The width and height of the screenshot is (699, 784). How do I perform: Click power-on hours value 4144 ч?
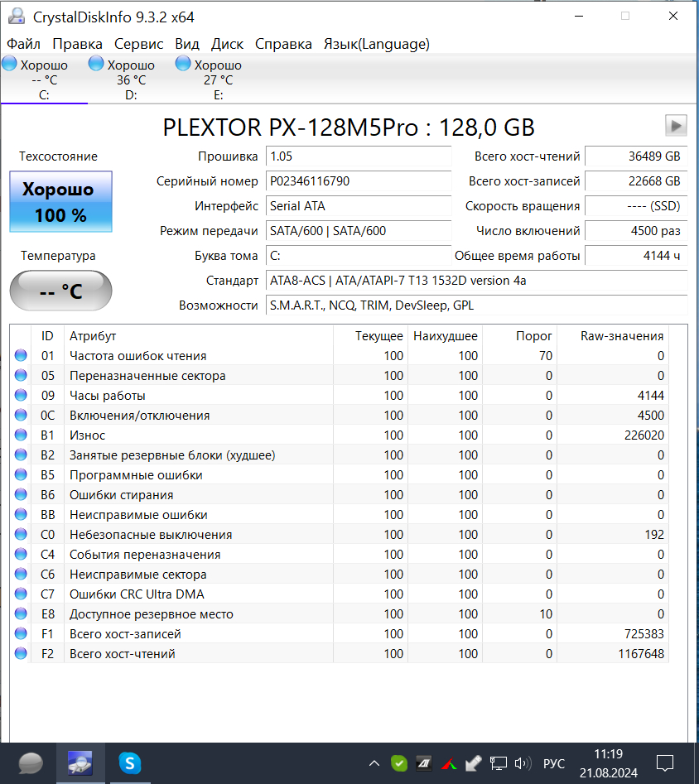(636, 256)
